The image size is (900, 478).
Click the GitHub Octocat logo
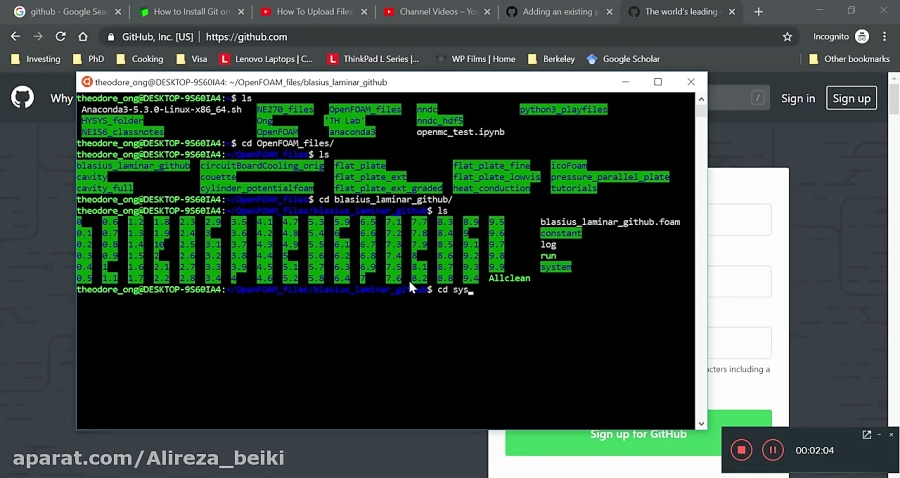tap(22, 98)
